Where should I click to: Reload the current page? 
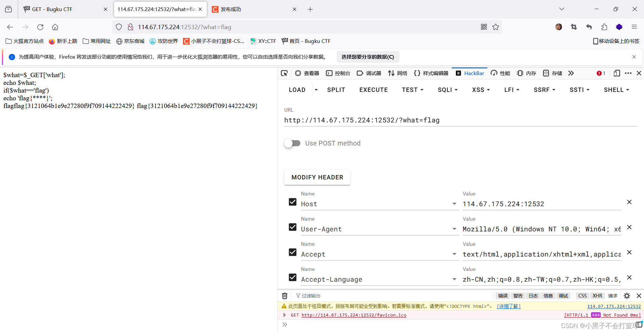40,27
